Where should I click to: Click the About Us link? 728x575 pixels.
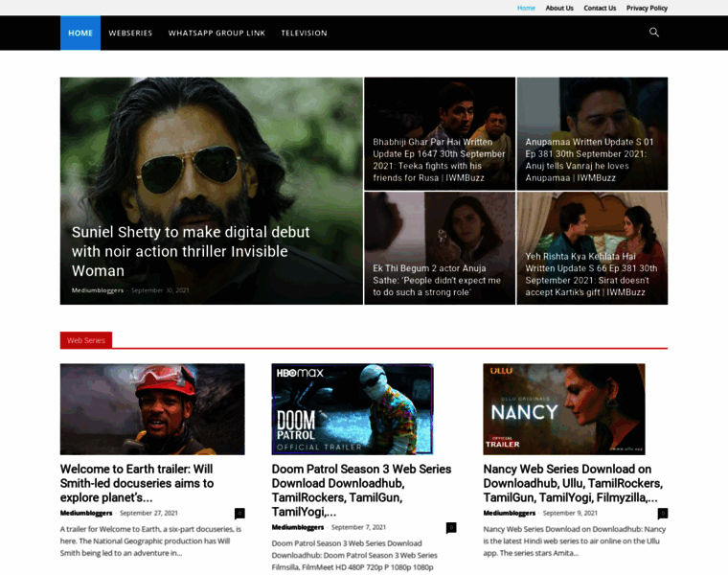coord(559,8)
